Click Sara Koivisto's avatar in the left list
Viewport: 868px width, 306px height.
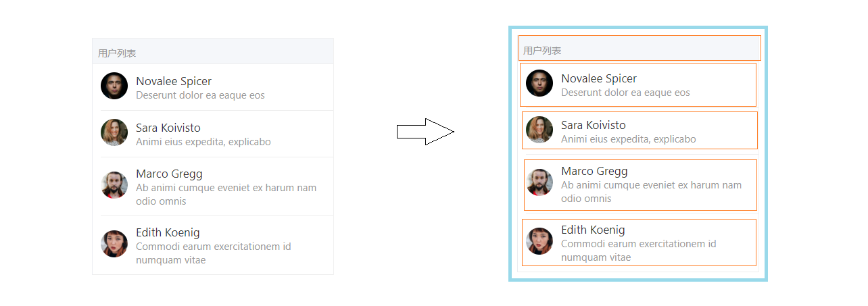pos(114,132)
